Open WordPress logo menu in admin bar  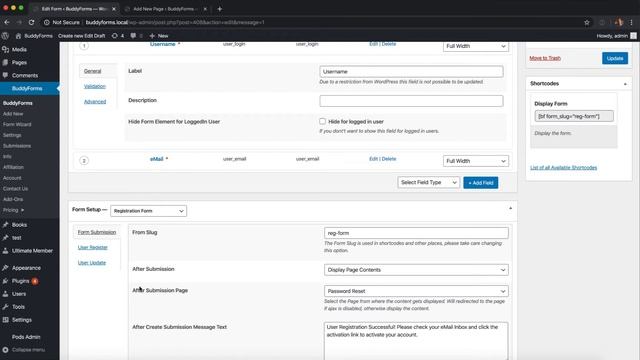coord(5,36)
